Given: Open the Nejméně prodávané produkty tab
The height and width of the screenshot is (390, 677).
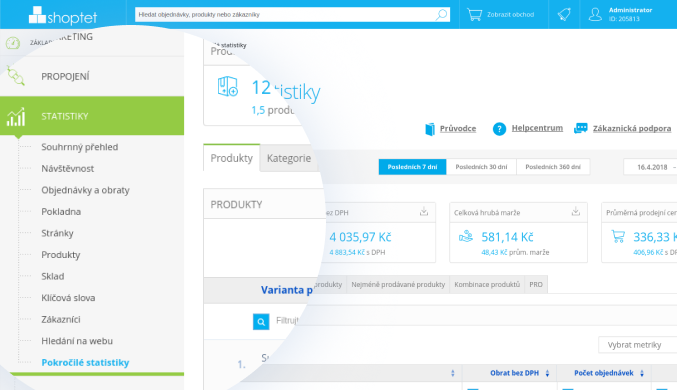Looking at the screenshot, I should pos(398,285).
